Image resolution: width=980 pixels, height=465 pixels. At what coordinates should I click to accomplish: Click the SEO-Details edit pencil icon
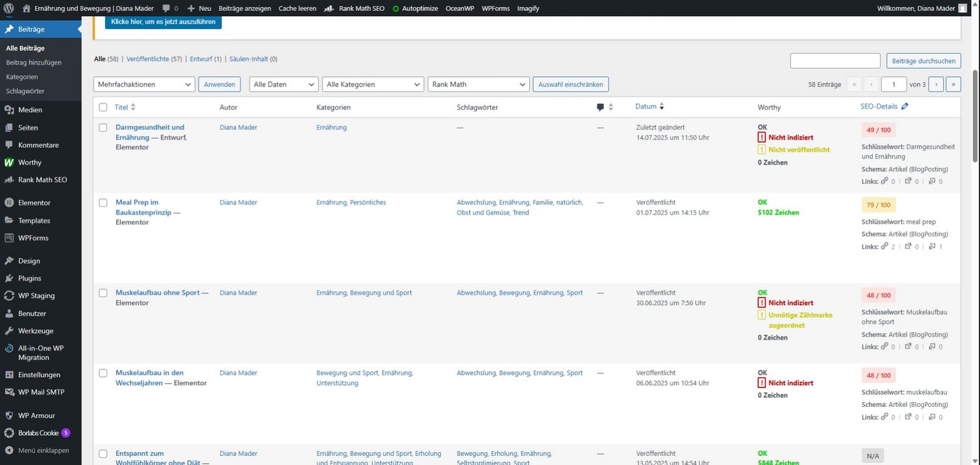[905, 107]
